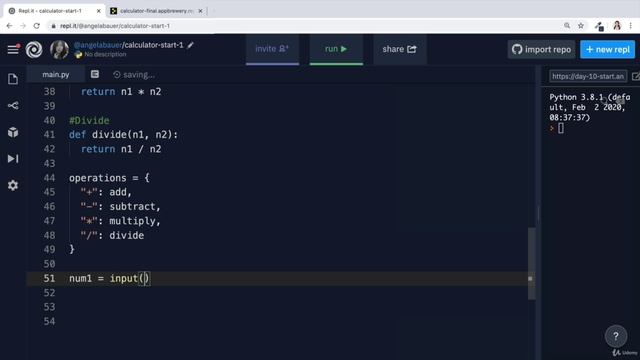Screen dimensions: 640x360
Task: Click import repo button
Action: click(x=541, y=49)
